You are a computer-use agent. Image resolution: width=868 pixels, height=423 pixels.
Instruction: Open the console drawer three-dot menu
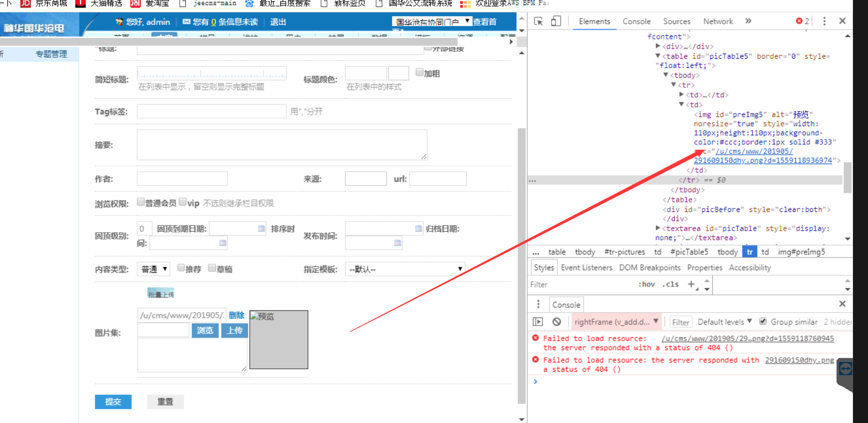tap(538, 304)
